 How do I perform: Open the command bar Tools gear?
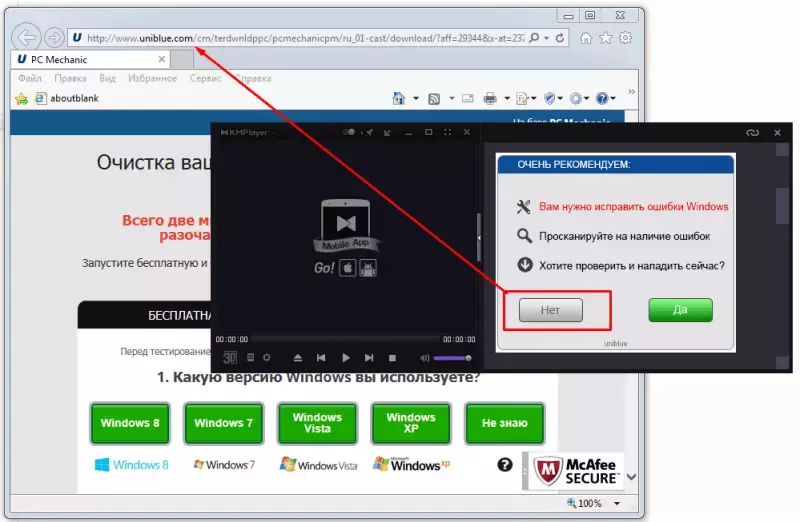click(x=576, y=98)
